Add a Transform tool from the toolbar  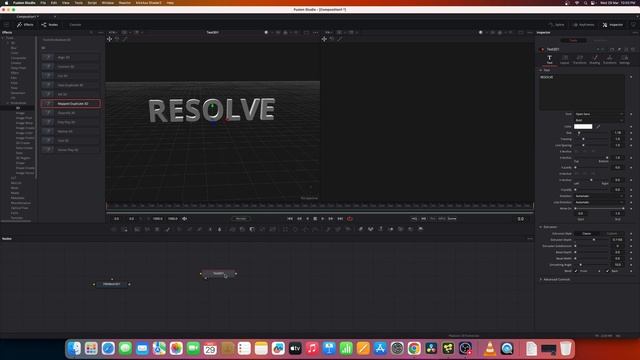(x=272, y=229)
